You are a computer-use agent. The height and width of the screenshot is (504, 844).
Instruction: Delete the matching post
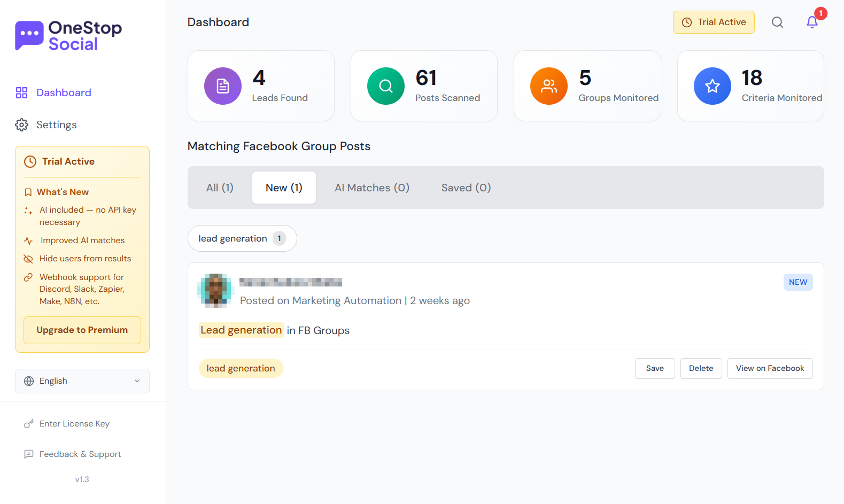[x=701, y=368]
